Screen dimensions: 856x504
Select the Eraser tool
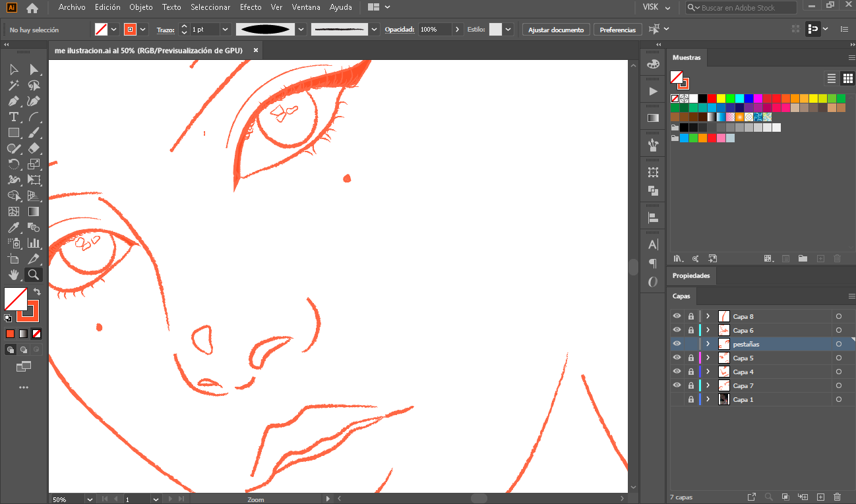[34, 148]
